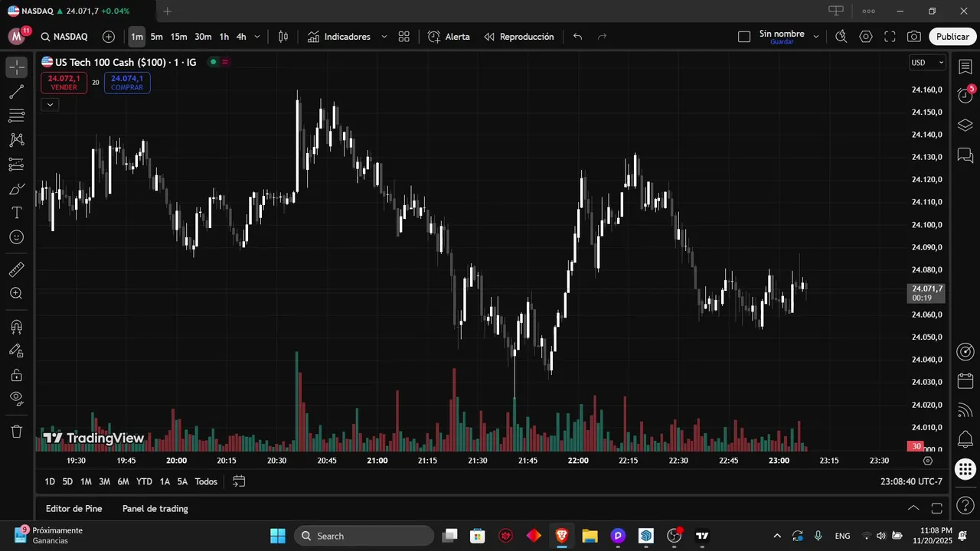Select the brush drawing tool
980x551 pixels.
coord(17,189)
